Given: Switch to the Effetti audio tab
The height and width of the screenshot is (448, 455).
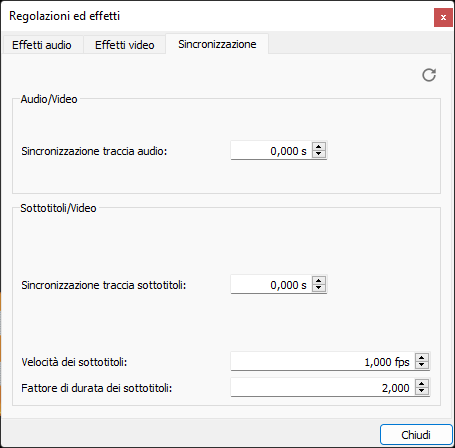Looking at the screenshot, I should 42,45.
